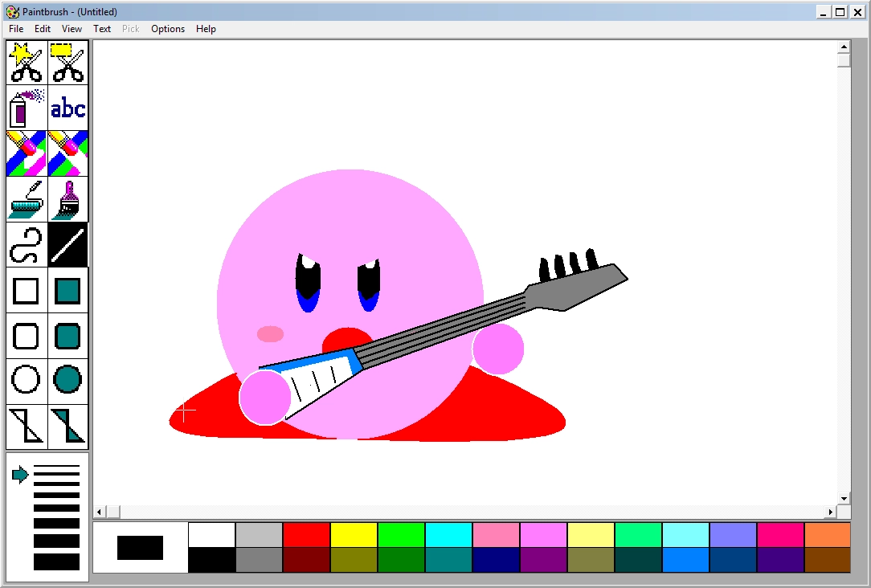
Task: Pick the navy blue swatch
Action: 496,560
